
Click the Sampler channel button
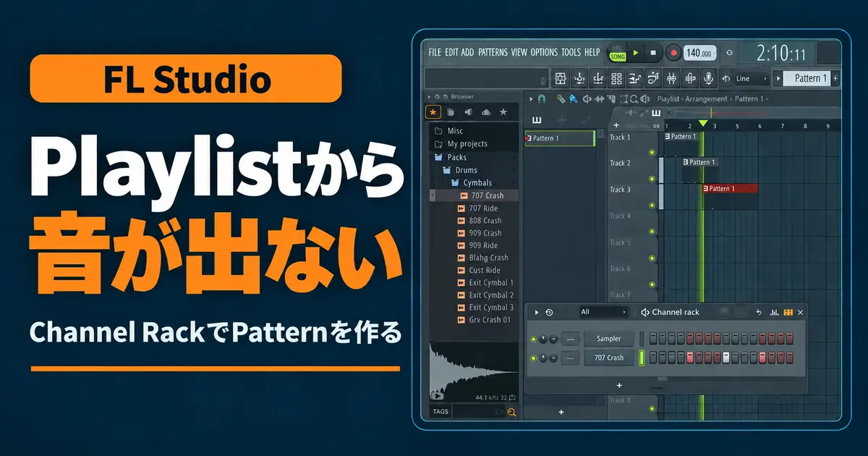609,339
